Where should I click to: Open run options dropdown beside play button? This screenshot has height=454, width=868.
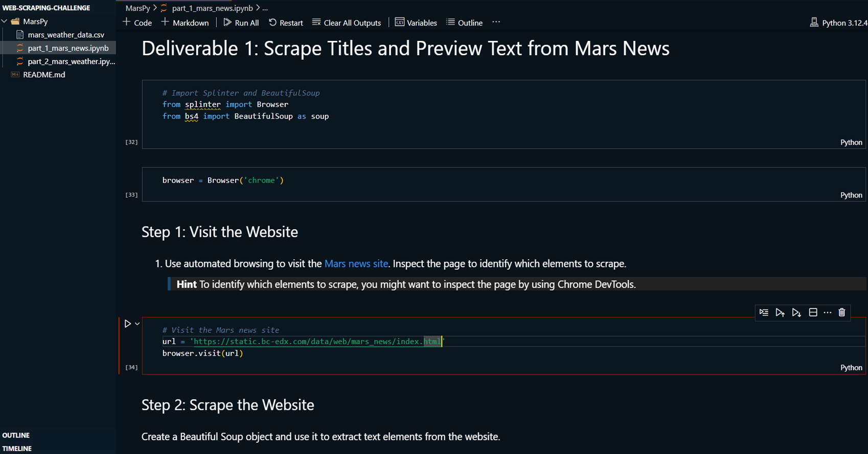[138, 324]
